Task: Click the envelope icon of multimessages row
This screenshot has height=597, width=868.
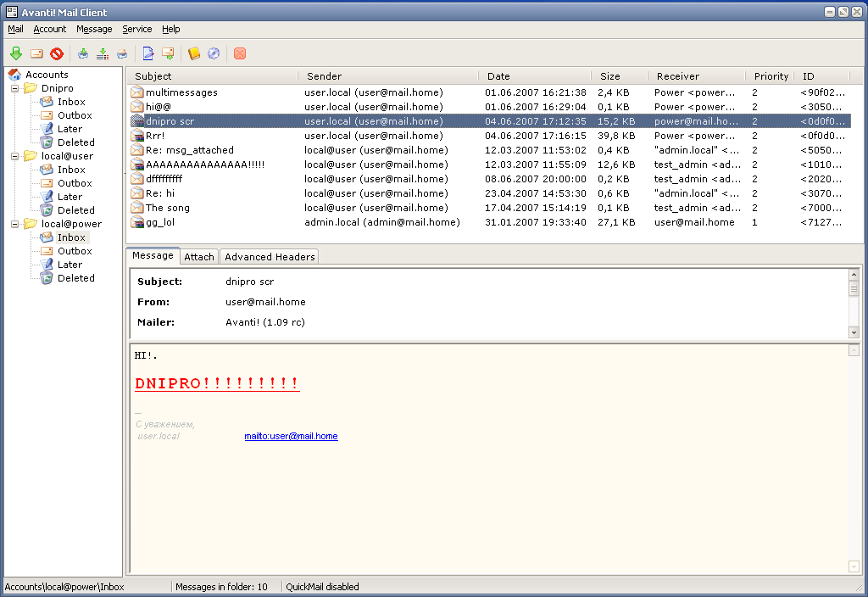Action: click(136, 92)
